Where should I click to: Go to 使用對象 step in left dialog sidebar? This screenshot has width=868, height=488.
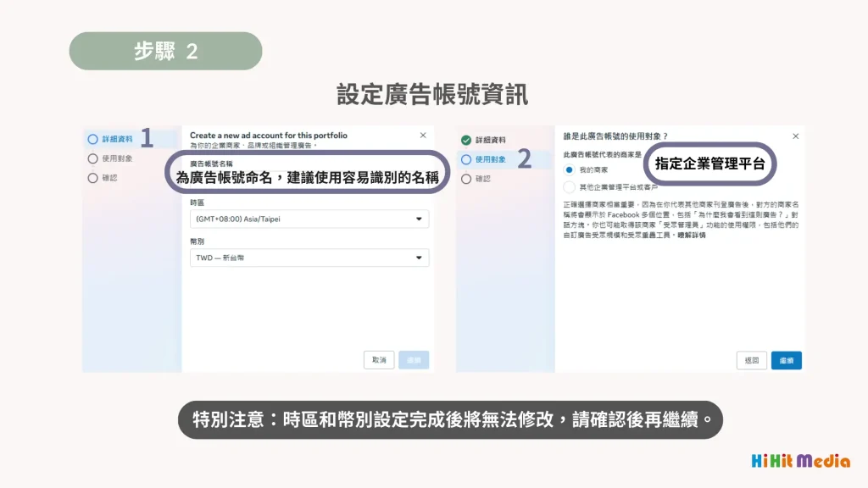(x=93, y=158)
